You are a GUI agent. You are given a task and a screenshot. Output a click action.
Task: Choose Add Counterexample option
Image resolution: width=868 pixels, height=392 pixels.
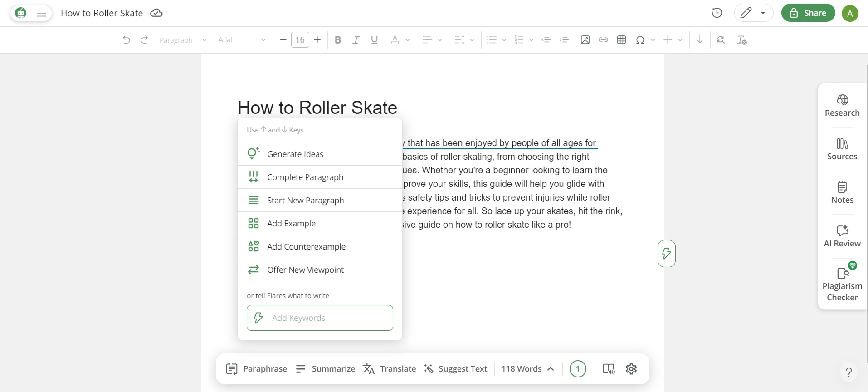(320, 246)
